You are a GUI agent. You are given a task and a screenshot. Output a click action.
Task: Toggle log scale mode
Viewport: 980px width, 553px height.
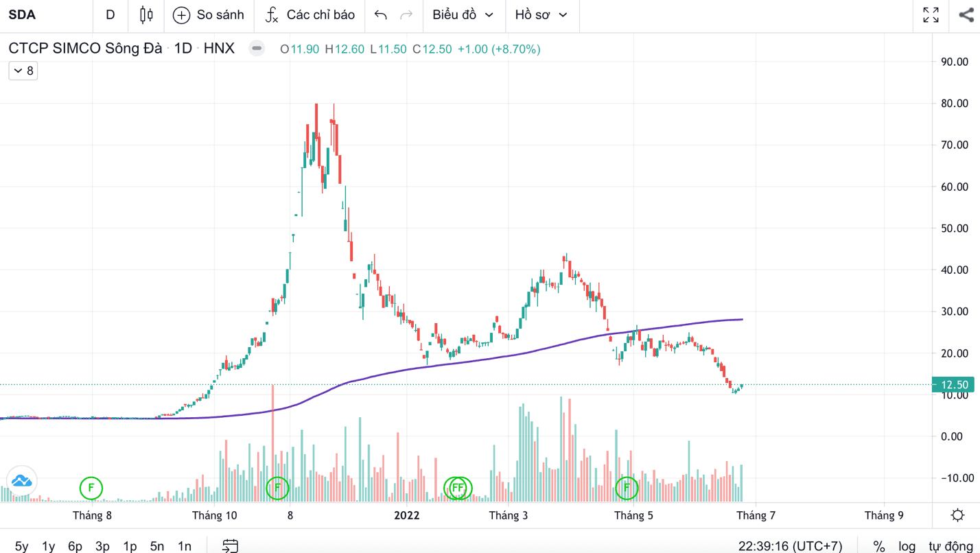click(907, 546)
